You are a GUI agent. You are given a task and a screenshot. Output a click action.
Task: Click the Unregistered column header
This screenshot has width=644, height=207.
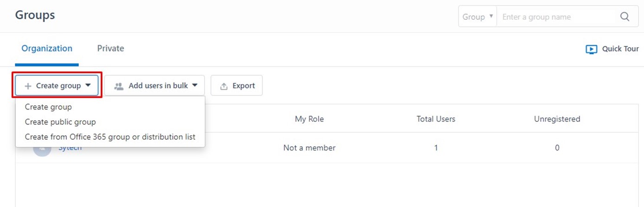[x=557, y=119]
